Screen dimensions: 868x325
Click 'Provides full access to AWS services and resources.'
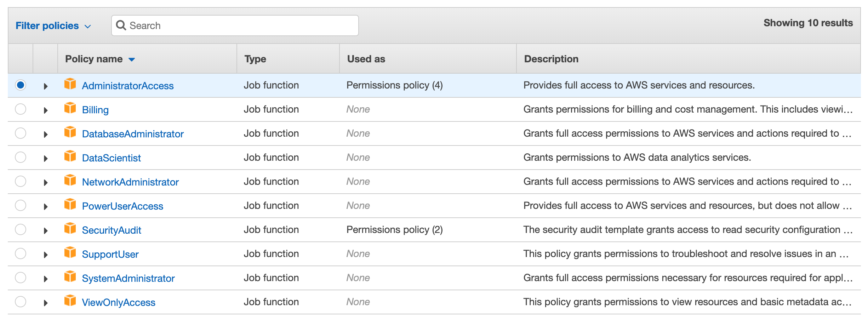[x=639, y=85]
